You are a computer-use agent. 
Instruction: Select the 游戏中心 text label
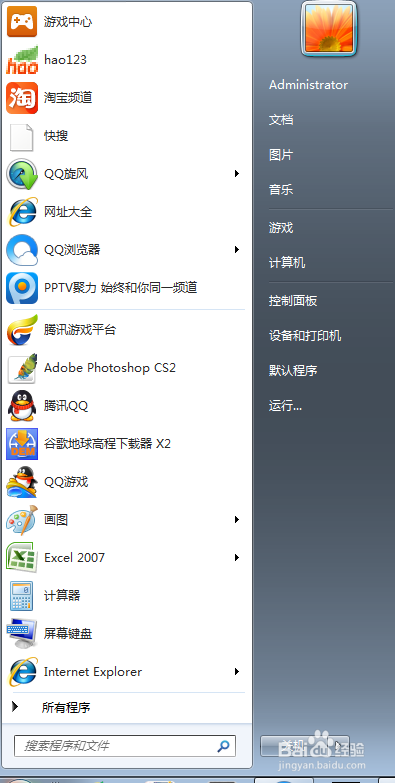pyautogui.click(x=68, y=21)
